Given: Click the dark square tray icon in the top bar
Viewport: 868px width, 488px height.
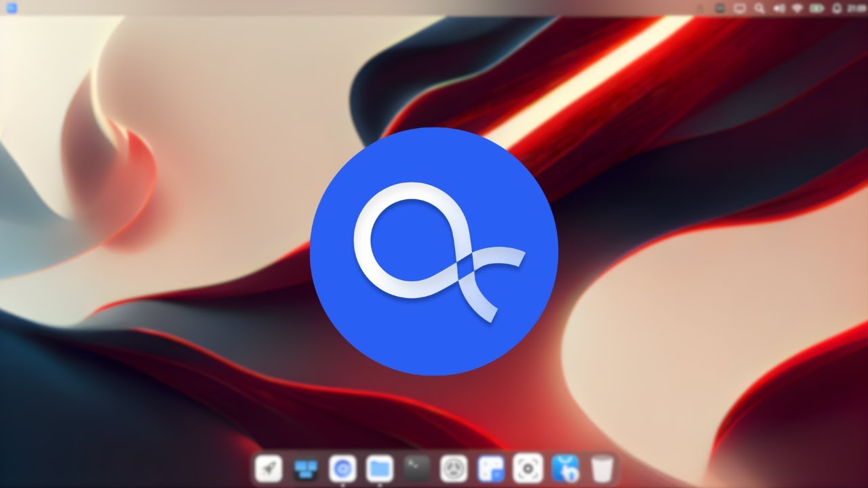Looking at the screenshot, I should tap(721, 8).
